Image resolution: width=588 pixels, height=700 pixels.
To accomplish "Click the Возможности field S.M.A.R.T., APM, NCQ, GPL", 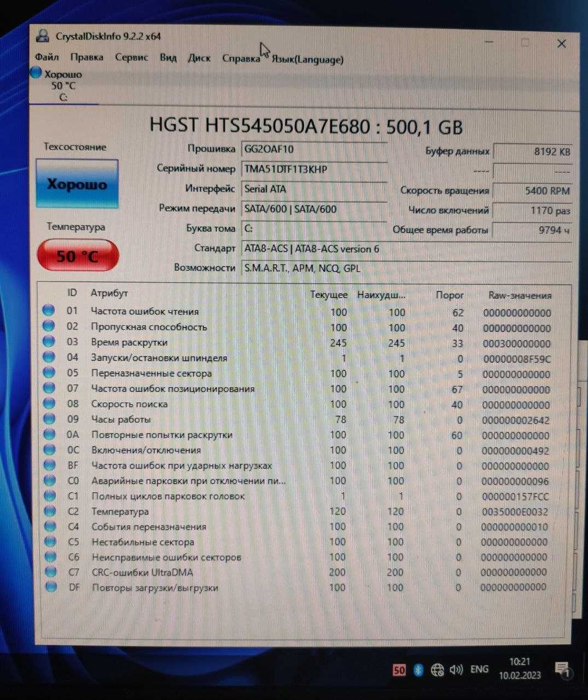I will pos(406,269).
